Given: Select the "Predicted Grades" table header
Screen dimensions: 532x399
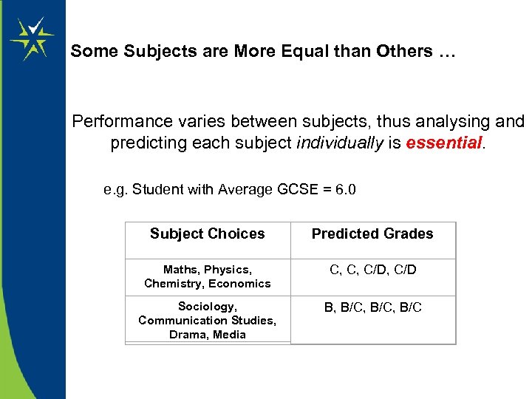Looking at the screenshot, I should click(372, 234).
